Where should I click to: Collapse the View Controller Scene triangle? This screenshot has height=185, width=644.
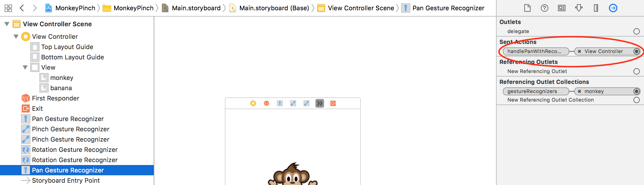pos(7,24)
